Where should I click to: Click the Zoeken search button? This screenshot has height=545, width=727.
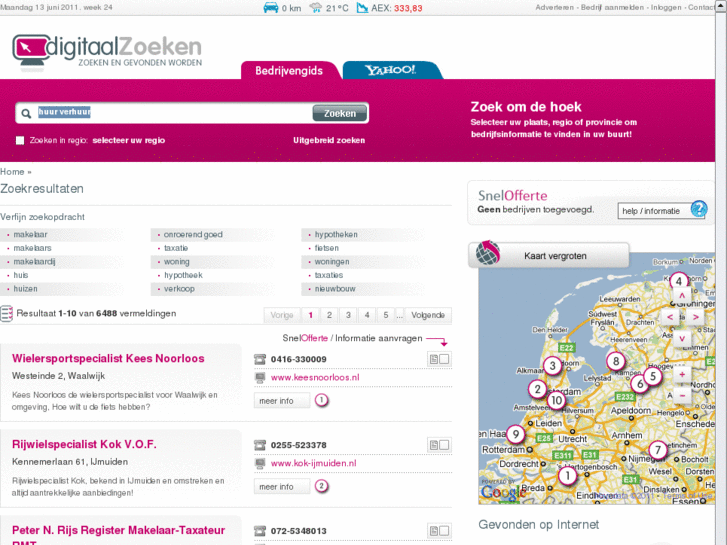[340, 113]
